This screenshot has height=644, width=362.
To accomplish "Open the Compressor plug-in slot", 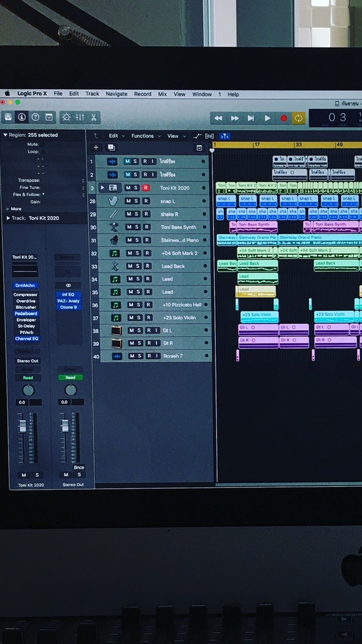I will [x=25, y=295].
